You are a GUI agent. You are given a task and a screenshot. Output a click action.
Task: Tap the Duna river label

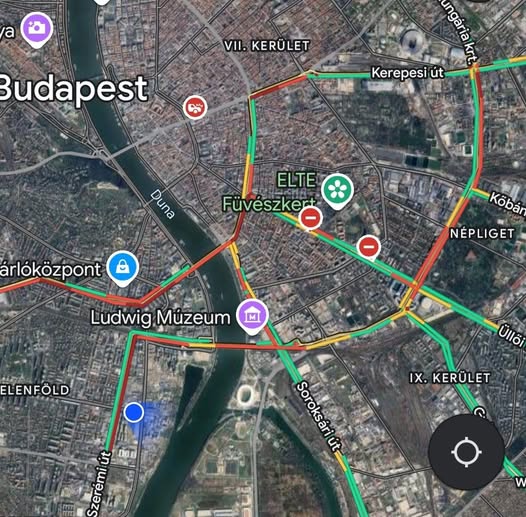(162, 204)
